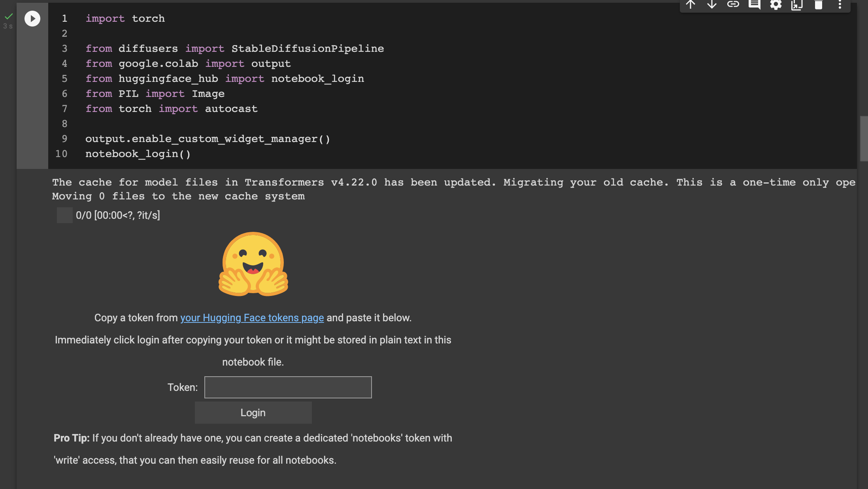Click the output.enable_custom_widget_manager() line
The image size is (868, 489).
(x=208, y=139)
